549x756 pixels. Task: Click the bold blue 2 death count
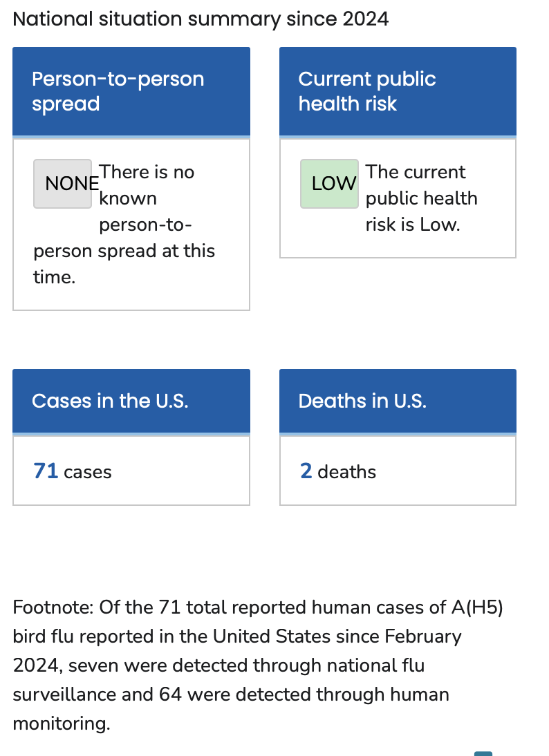(306, 471)
